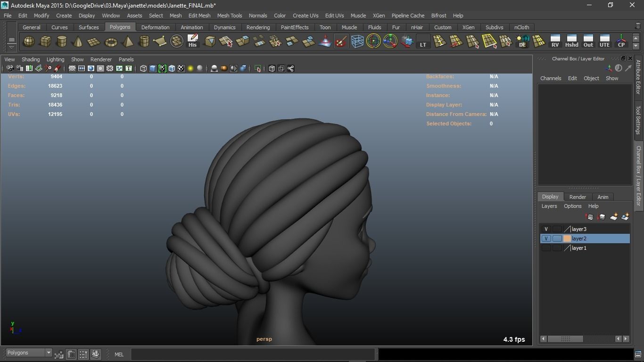
Task: Click the red cone shelf icon
Action: tap(324, 41)
